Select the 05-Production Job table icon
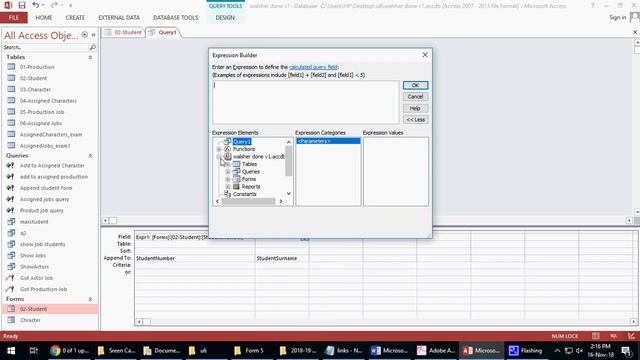This screenshot has width=640, height=360. coord(11,112)
